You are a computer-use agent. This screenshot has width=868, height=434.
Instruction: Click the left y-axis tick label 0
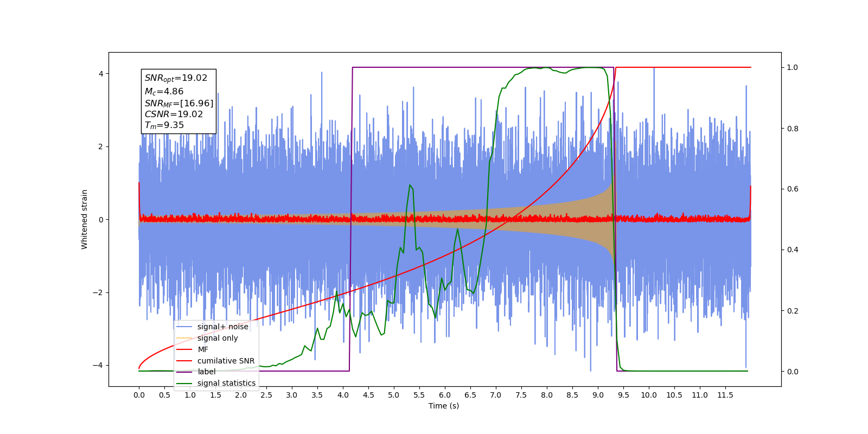pyautogui.click(x=101, y=220)
